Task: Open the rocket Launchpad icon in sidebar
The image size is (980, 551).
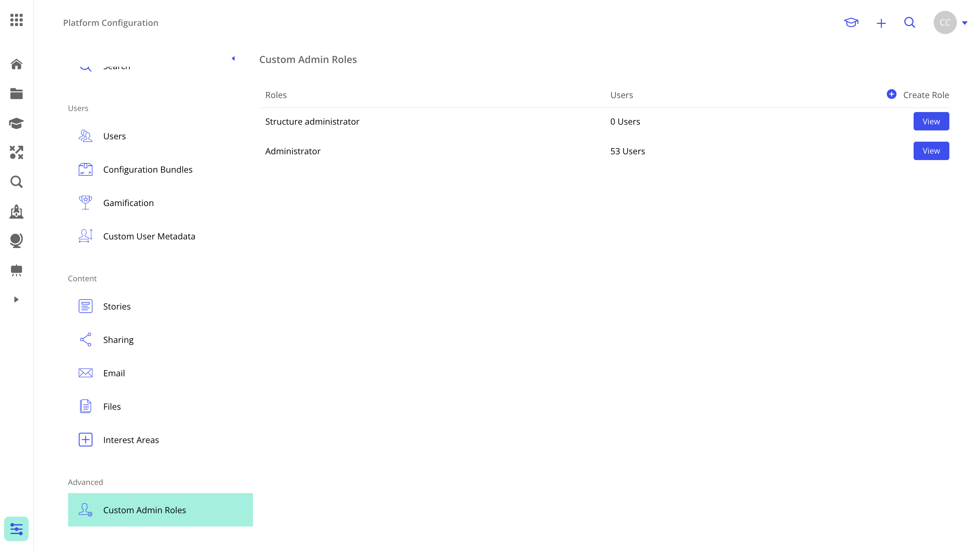Action: (x=16, y=212)
